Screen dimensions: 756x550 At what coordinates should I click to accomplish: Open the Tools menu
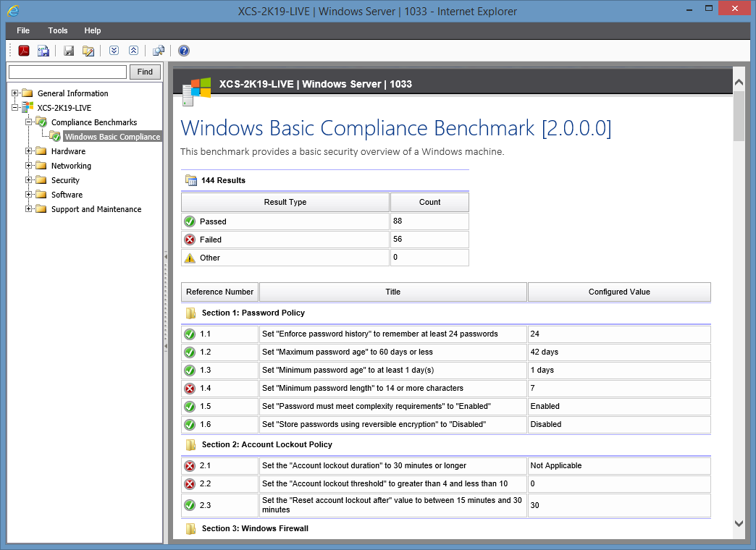point(57,30)
